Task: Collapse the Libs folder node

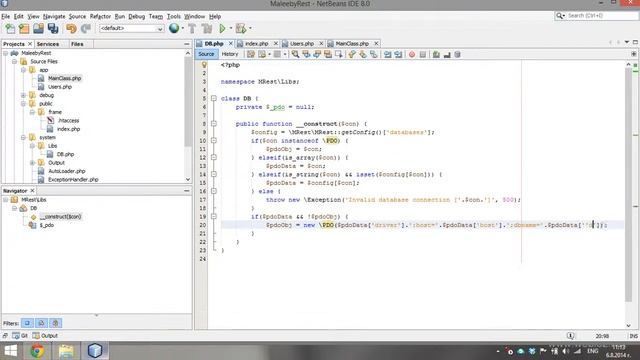Action: [33, 146]
